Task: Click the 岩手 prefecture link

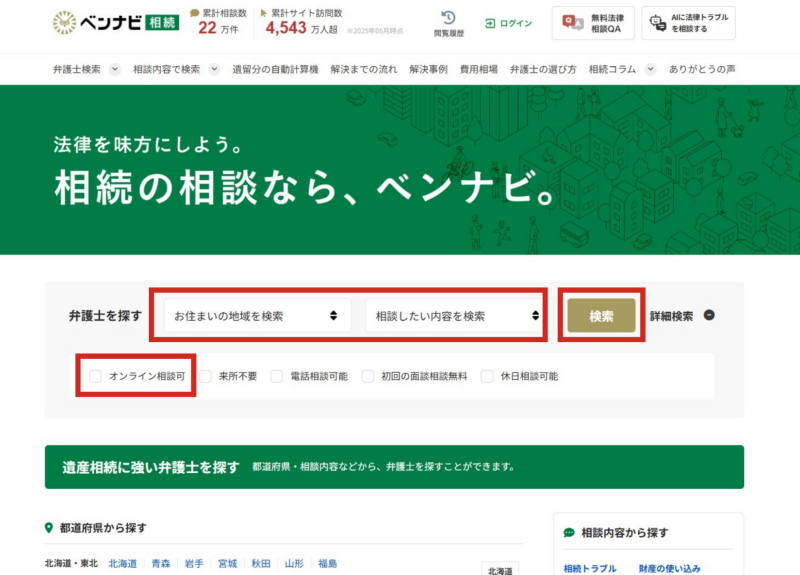Action: [x=194, y=564]
